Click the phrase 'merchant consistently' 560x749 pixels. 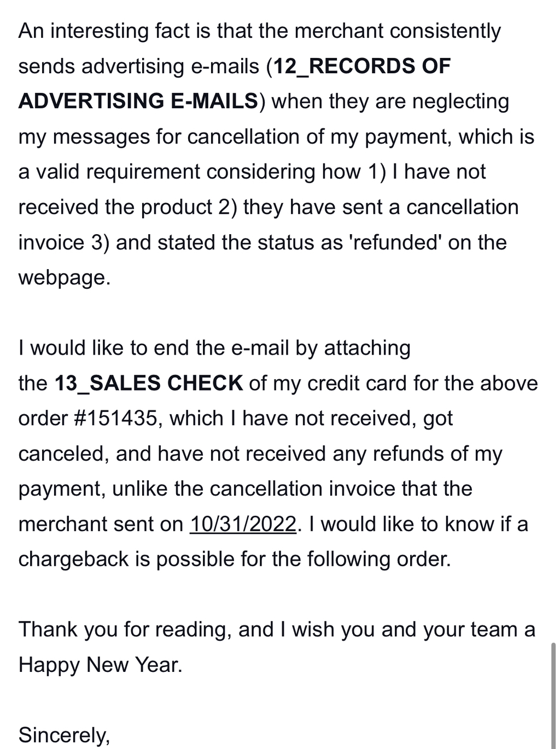pos(398,31)
